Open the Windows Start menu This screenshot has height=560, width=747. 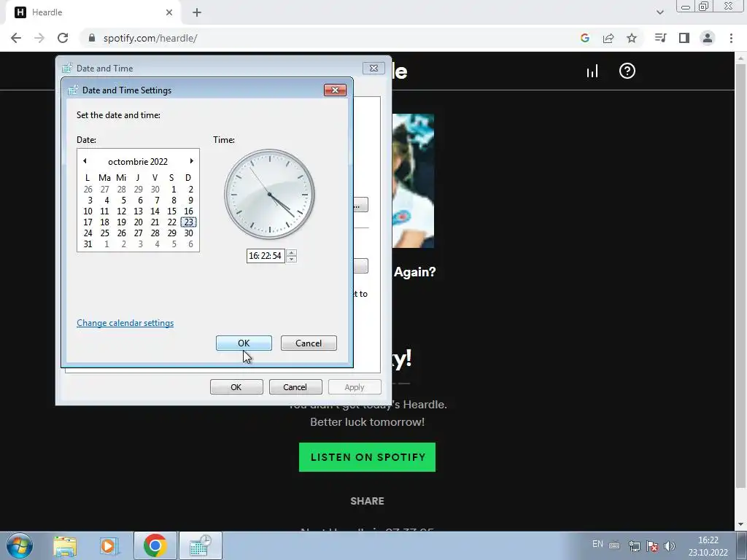pyautogui.click(x=20, y=545)
